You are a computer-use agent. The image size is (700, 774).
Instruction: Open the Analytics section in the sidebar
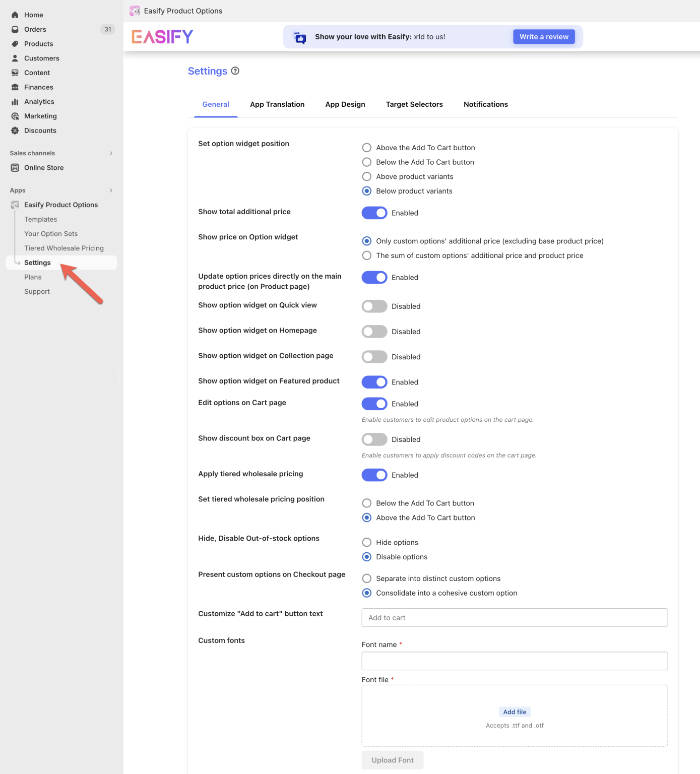pyautogui.click(x=15, y=101)
